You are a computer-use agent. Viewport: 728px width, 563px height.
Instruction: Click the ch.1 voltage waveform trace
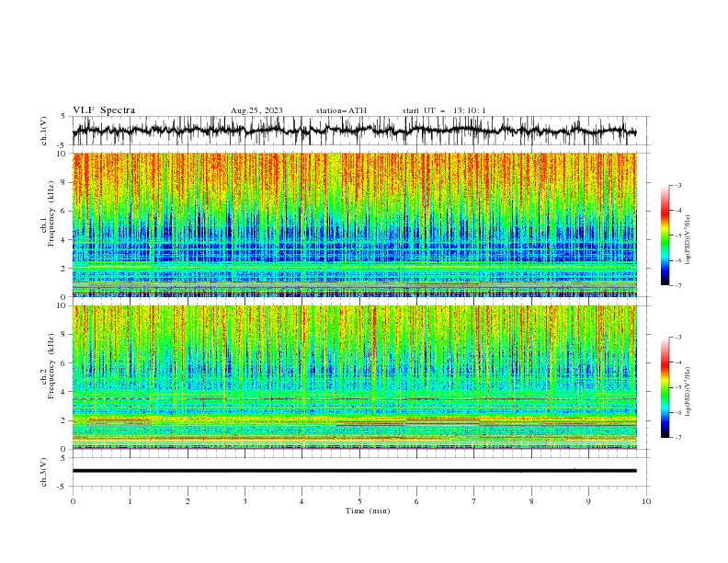[x=354, y=131]
